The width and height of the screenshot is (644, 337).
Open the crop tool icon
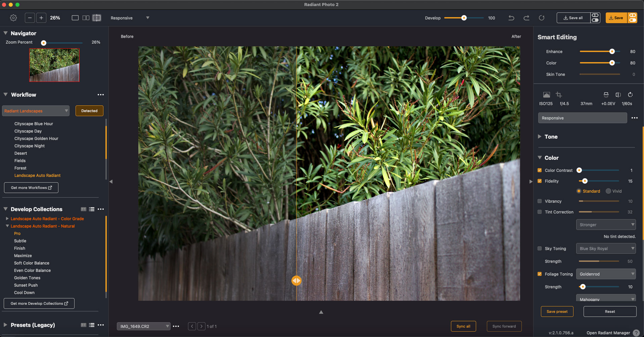559,95
